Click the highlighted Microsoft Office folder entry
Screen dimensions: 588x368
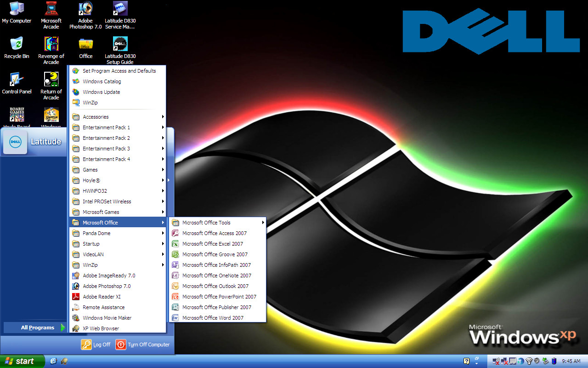click(118, 223)
